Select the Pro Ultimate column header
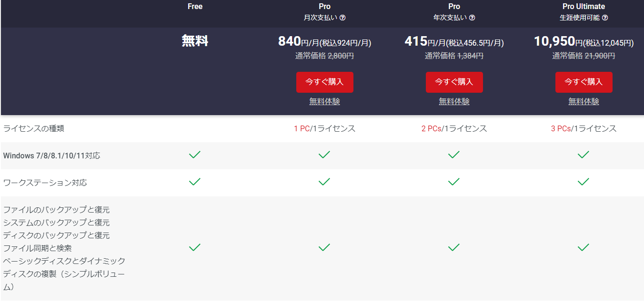The width and height of the screenshot is (644, 302). [x=584, y=7]
